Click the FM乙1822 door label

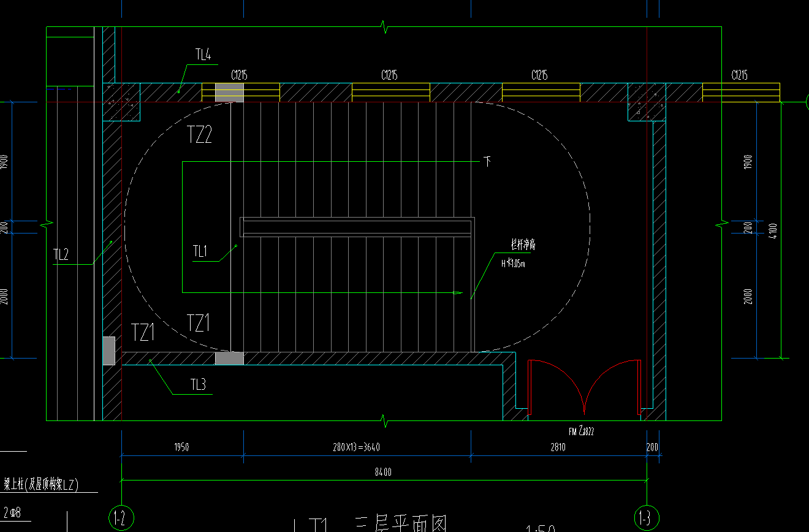(582, 431)
